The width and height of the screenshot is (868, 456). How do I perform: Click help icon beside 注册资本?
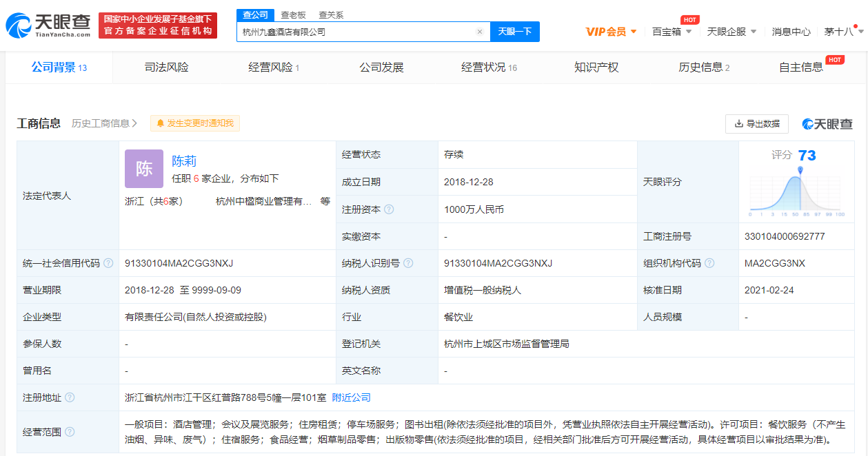389,209
